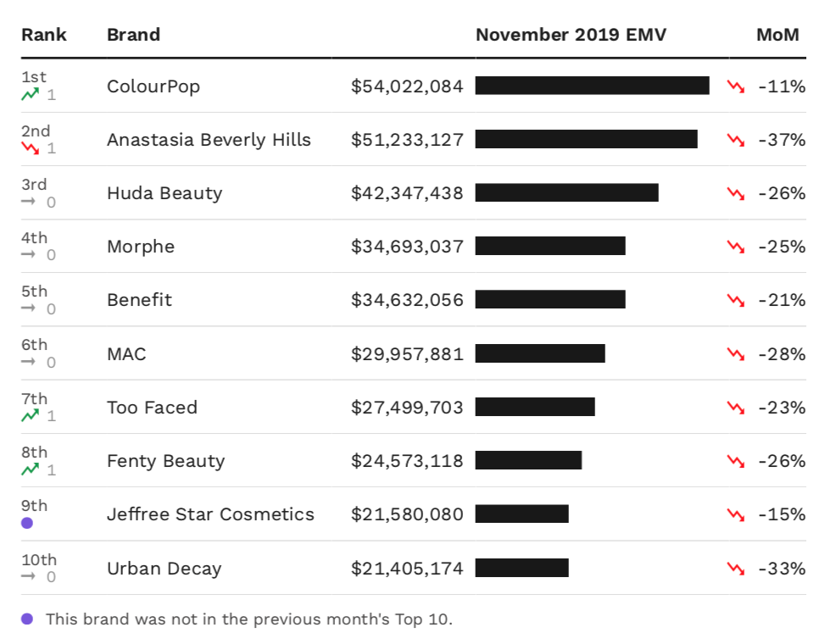Click Benefit's -21% MoM value
The image size is (836, 644).
(781, 300)
